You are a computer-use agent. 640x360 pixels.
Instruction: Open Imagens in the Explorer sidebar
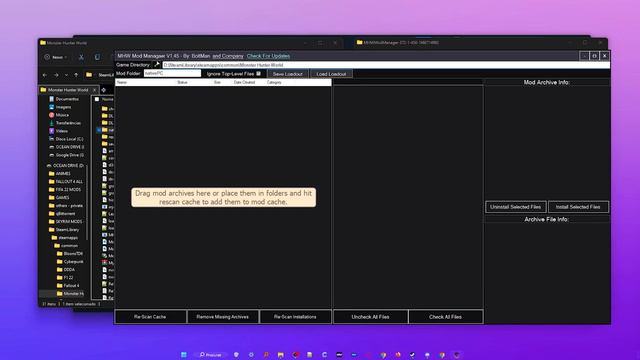[60, 107]
